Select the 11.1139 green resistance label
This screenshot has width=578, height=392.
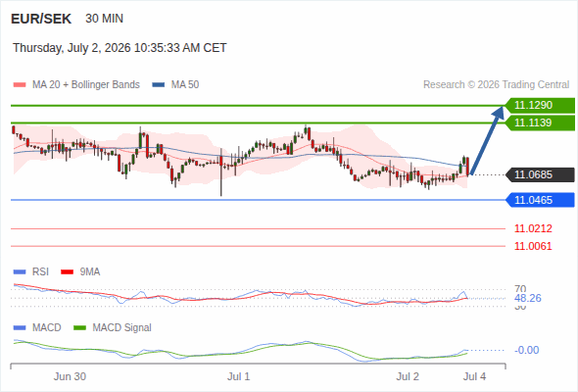click(540, 122)
